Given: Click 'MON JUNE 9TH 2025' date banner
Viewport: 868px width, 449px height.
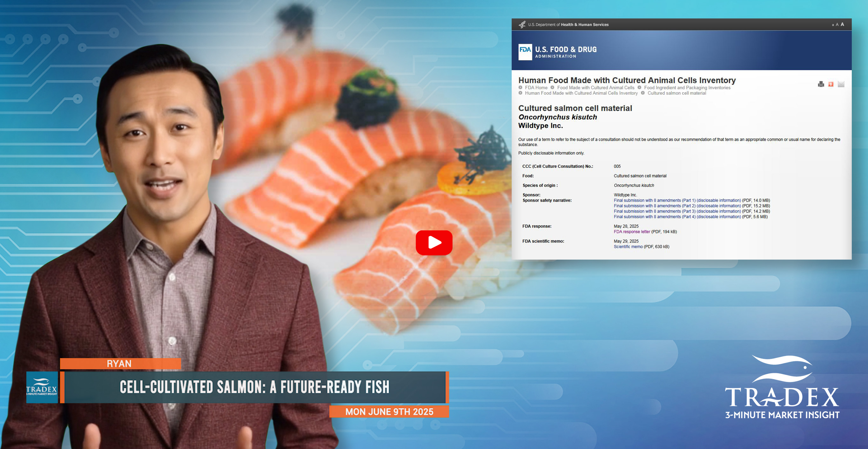Looking at the screenshot, I should pos(389,412).
